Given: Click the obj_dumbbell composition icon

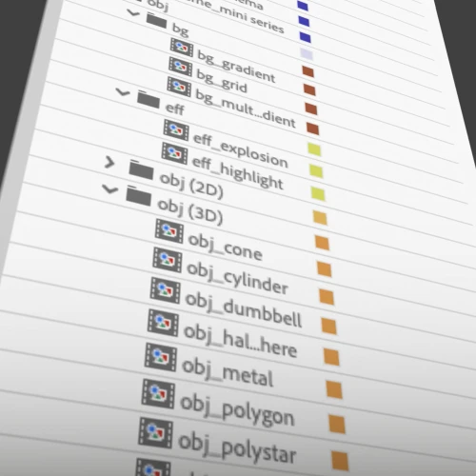Looking at the screenshot, I should pyautogui.click(x=166, y=290).
